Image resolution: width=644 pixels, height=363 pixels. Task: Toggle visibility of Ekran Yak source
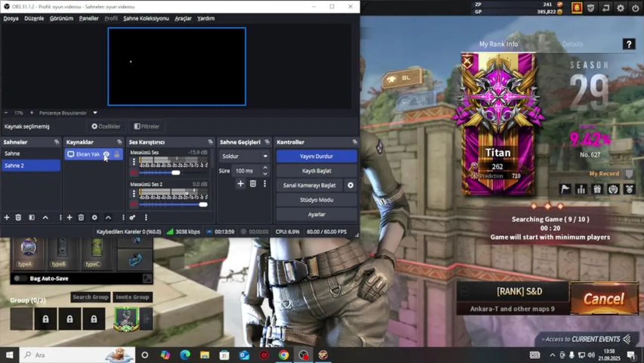click(106, 154)
